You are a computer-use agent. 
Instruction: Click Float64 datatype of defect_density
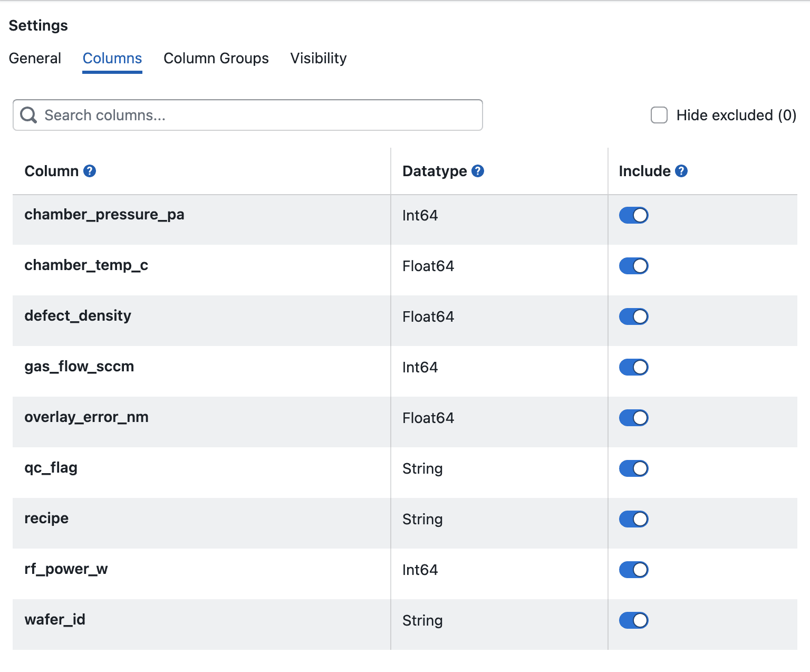point(428,316)
